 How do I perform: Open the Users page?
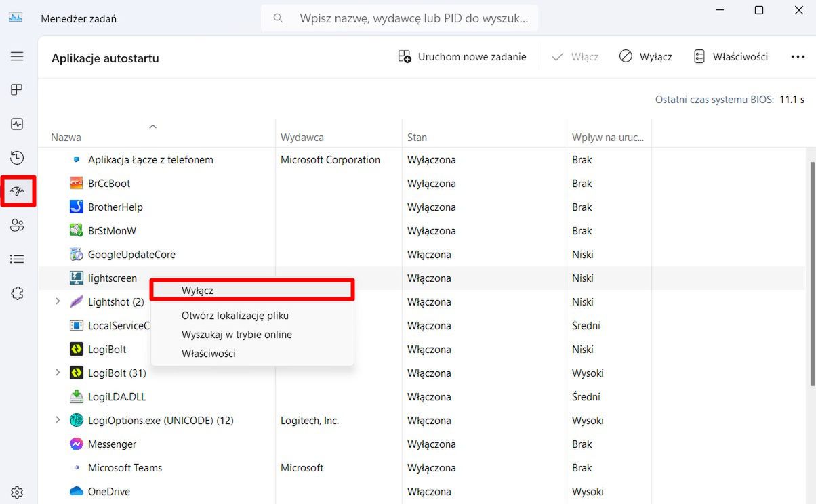pyautogui.click(x=17, y=225)
